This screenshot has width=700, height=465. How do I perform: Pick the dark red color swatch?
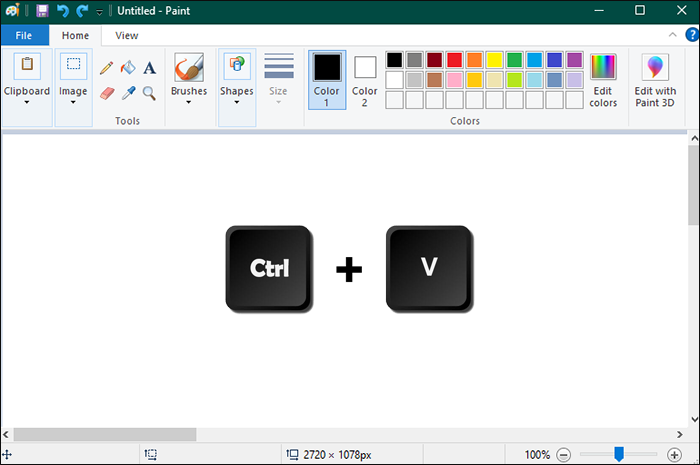pos(434,60)
